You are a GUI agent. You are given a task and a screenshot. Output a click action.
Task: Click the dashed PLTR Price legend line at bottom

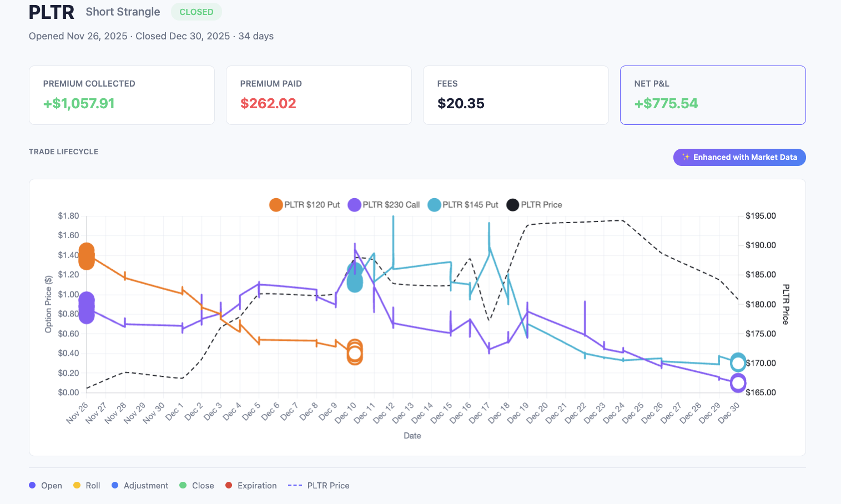click(295, 485)
